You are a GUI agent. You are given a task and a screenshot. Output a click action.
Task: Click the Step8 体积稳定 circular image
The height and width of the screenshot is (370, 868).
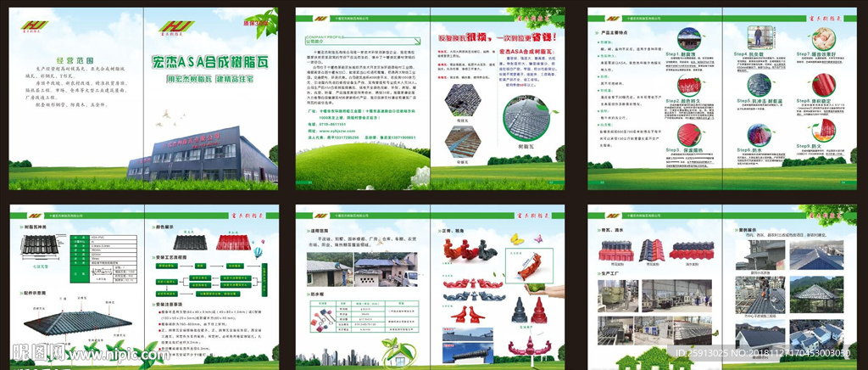[824, 86]
